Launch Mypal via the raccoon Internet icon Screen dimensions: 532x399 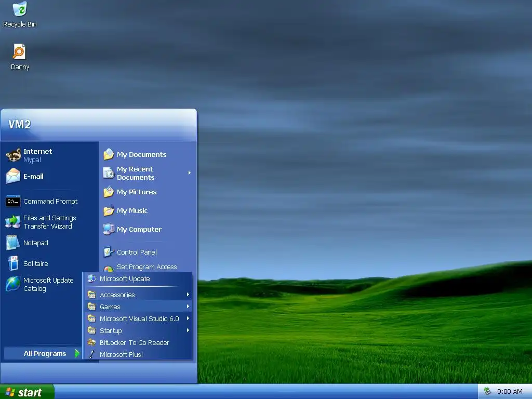pos(13,155)
